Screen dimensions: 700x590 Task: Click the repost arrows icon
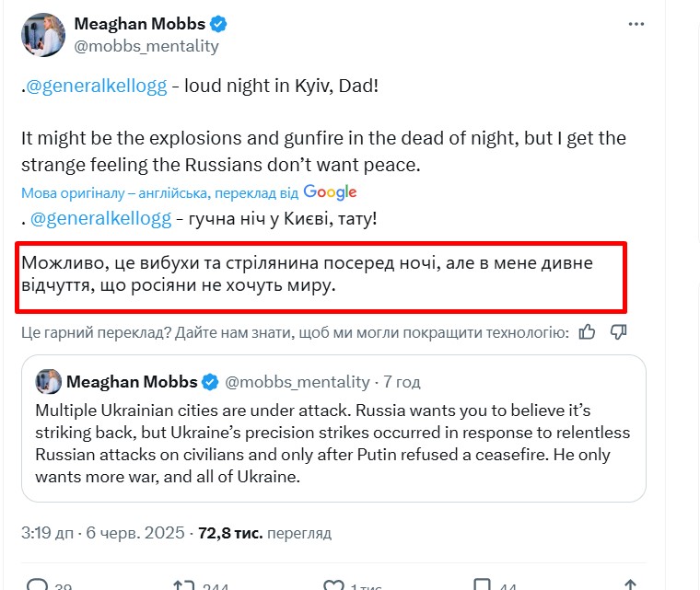pos(183,584)
